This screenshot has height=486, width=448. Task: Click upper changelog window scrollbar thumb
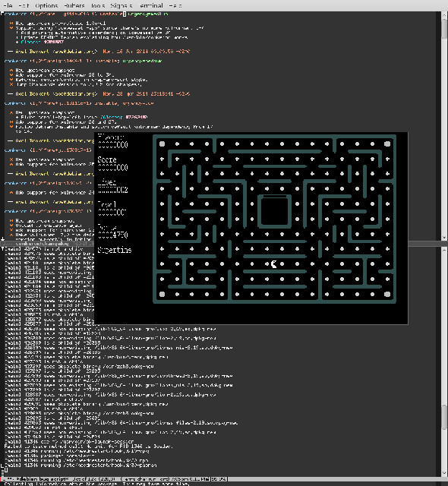point(444,29)
